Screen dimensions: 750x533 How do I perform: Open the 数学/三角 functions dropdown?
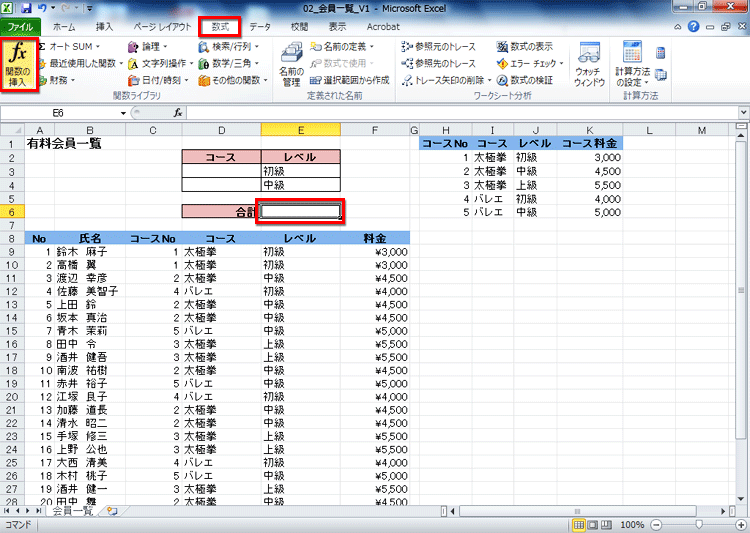(229, 63)
